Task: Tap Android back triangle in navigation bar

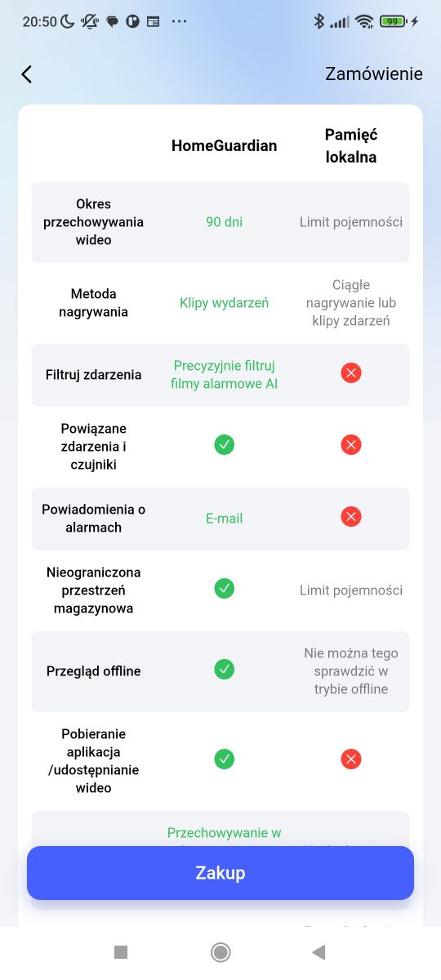Action: 319,952
